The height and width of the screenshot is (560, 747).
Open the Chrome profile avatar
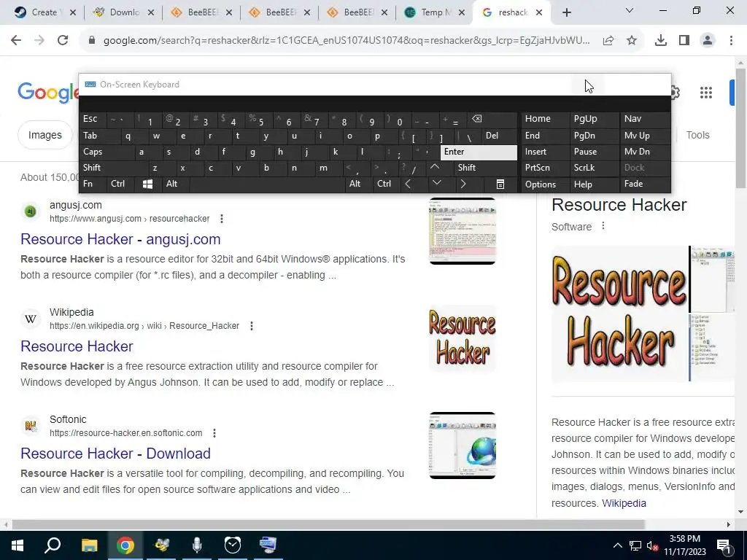tap(708, 41)
